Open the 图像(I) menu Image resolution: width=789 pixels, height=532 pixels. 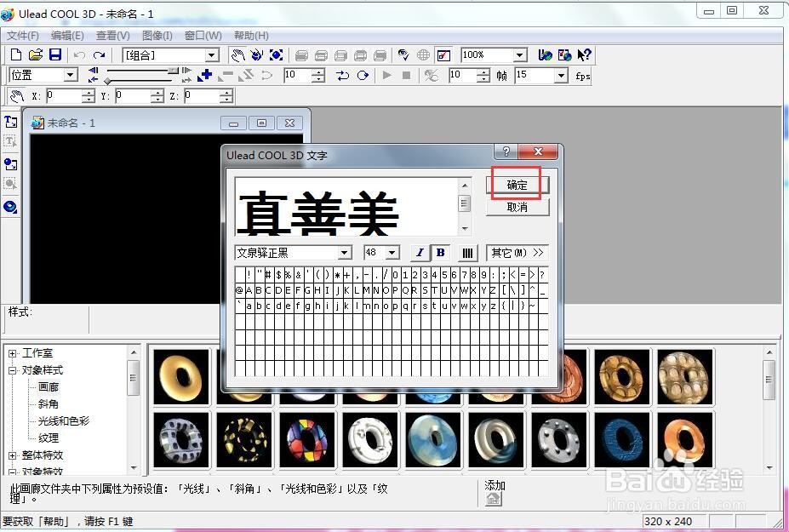point(157,36)
